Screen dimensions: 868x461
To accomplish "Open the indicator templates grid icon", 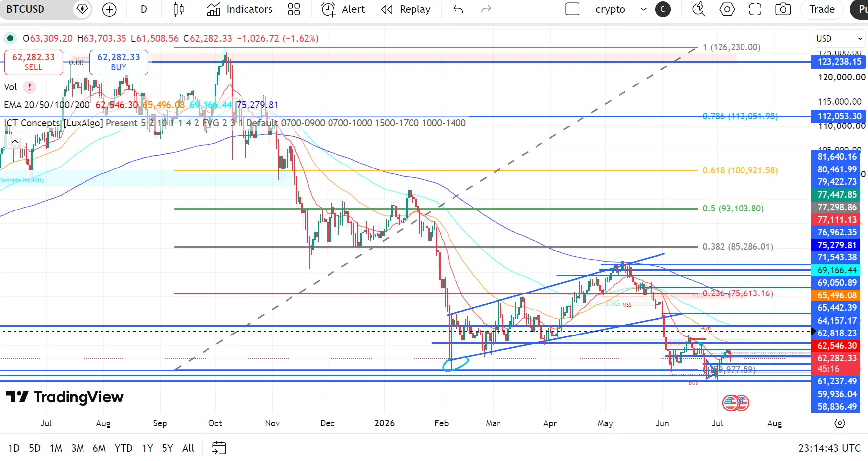I will (x=294, y=9).
